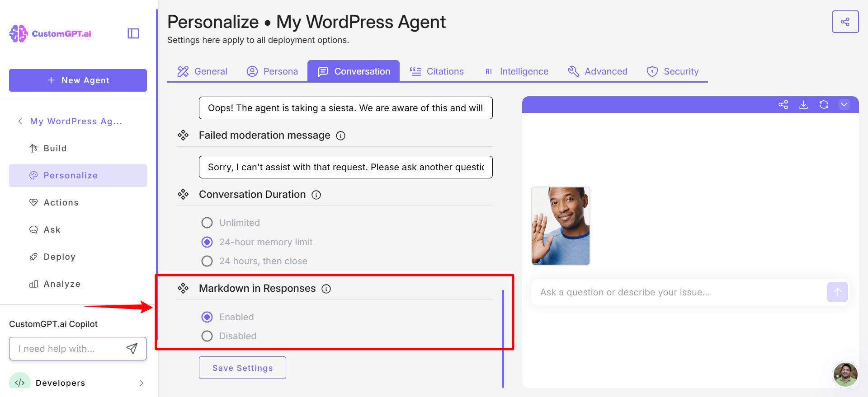Screen dimensions: 868x397
Task: Click the Ask chat bubble icon
Action: click(33, 229)
